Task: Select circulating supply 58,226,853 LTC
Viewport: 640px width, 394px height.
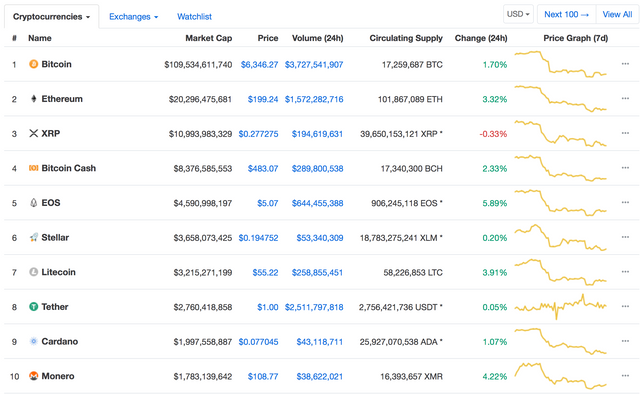Action: click(x=413, y=272)
